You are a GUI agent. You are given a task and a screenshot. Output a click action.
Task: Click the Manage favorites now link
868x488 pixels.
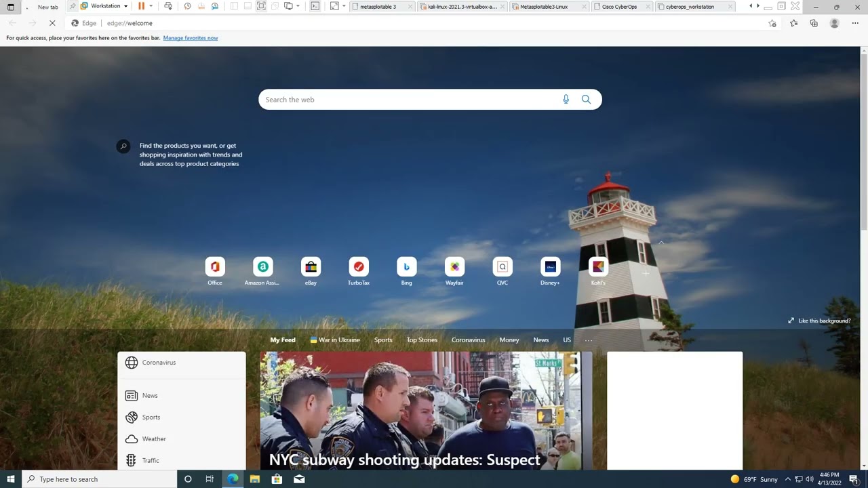pyautogui.click(x=191, y=38)
